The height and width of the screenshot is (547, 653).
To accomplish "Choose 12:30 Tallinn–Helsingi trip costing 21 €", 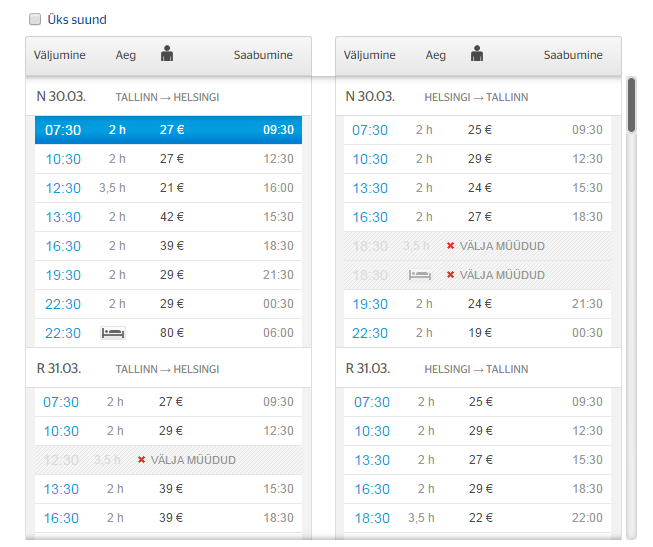I will tap(168, 188).
